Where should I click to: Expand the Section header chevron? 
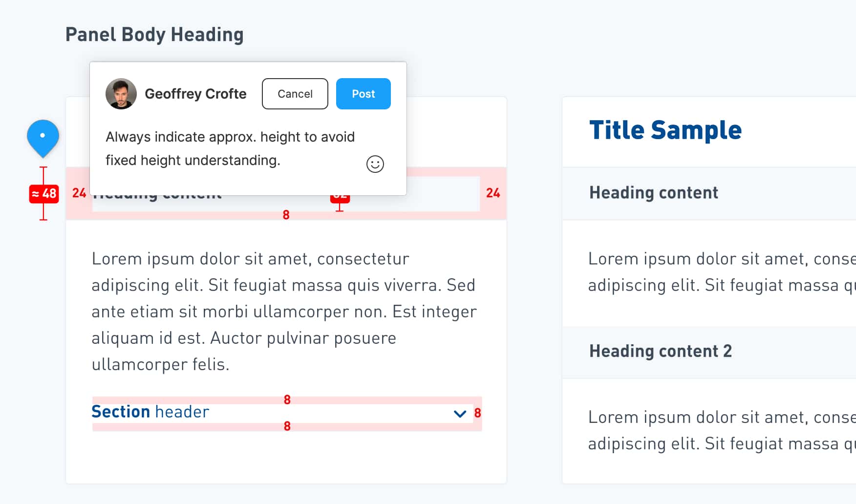460,414
